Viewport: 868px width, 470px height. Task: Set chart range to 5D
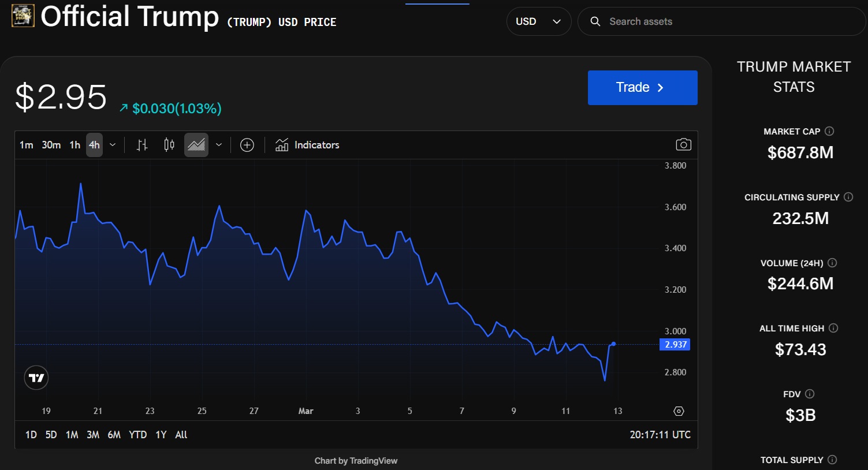(x=51, y=435)
